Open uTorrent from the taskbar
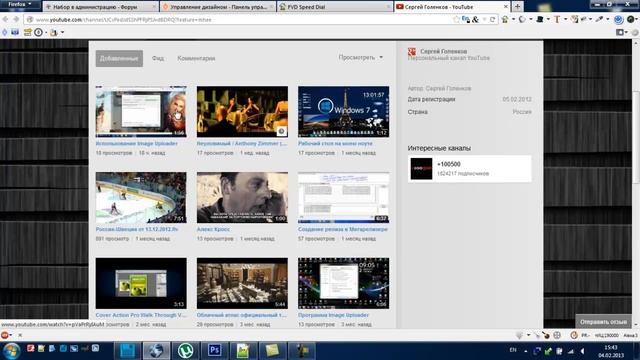The image size is (640, 360). point(186,351)
